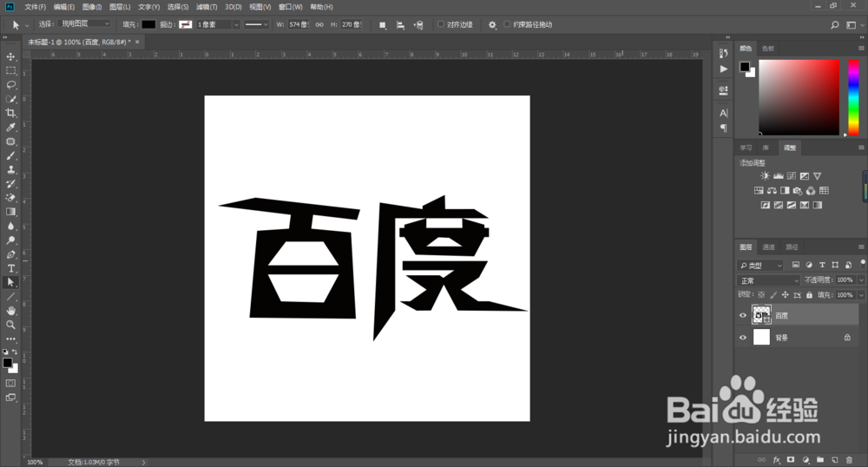Click the hue slider in Color panel
This screenshot has height=467, width=868.
pyautogui.click(x=853, y=97)
